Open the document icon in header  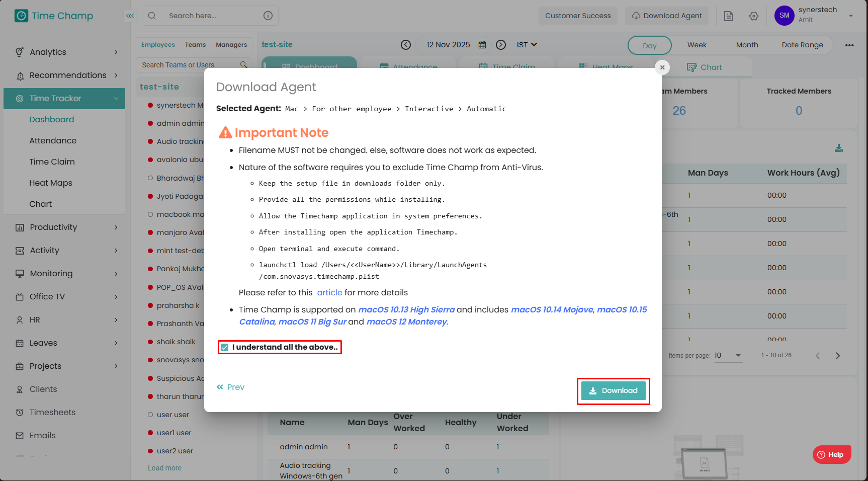tap(729, 16)
